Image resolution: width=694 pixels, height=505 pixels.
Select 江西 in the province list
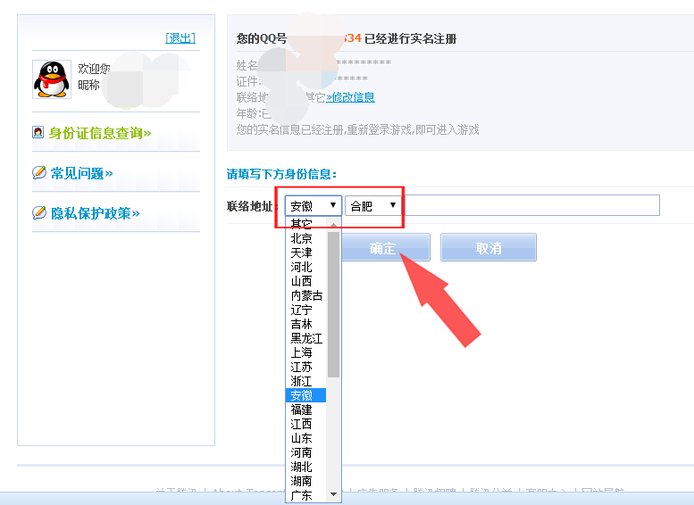[306, 424]
